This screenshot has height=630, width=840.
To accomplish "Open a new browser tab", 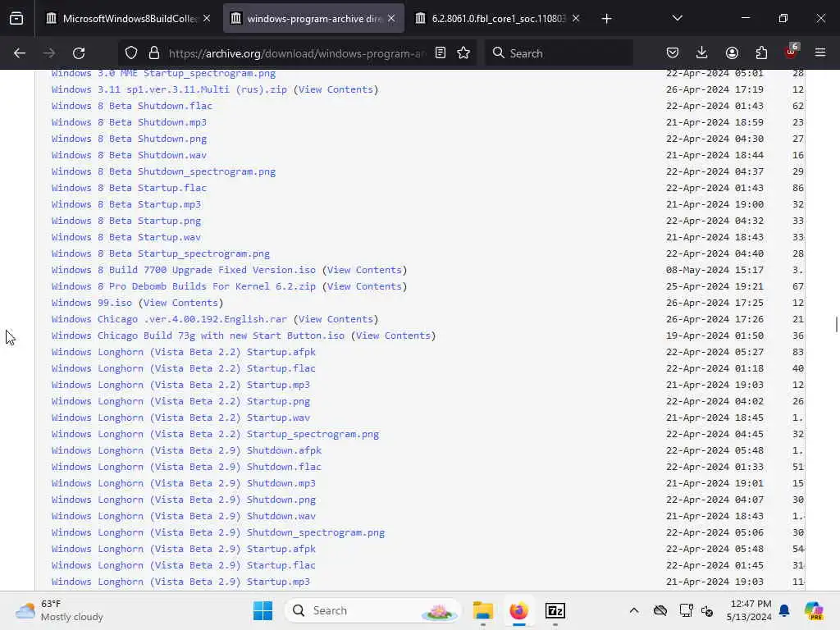I will point(606,19).
